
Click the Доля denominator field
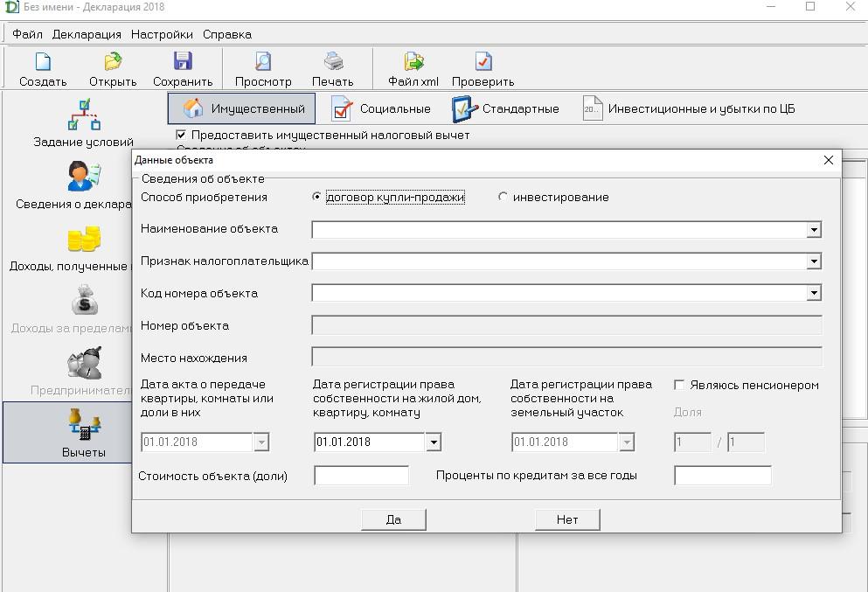[746, 442]
